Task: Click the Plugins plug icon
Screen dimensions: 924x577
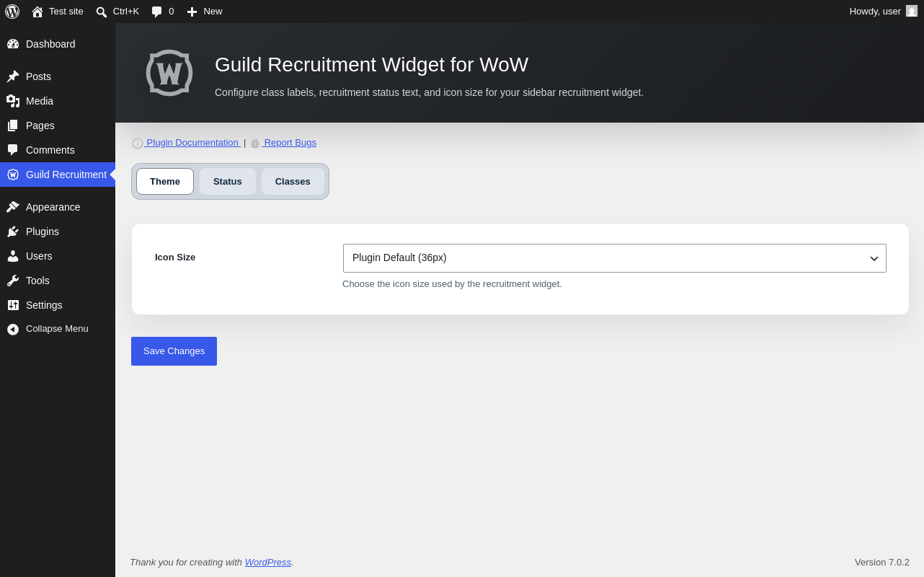Action: (13, 232)
